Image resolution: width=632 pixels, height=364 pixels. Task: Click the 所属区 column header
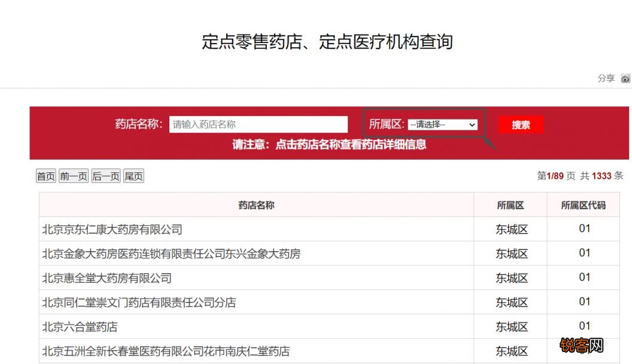(511, 206)
